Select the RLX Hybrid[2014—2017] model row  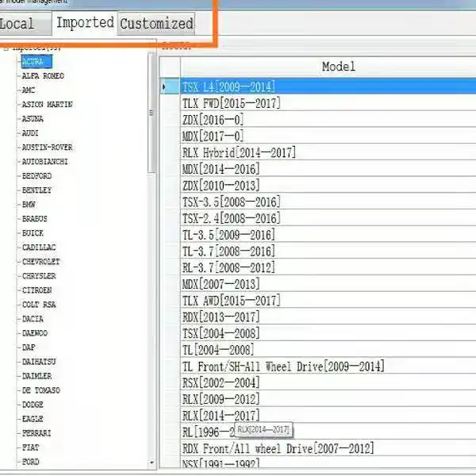click(x=239, y=152)
